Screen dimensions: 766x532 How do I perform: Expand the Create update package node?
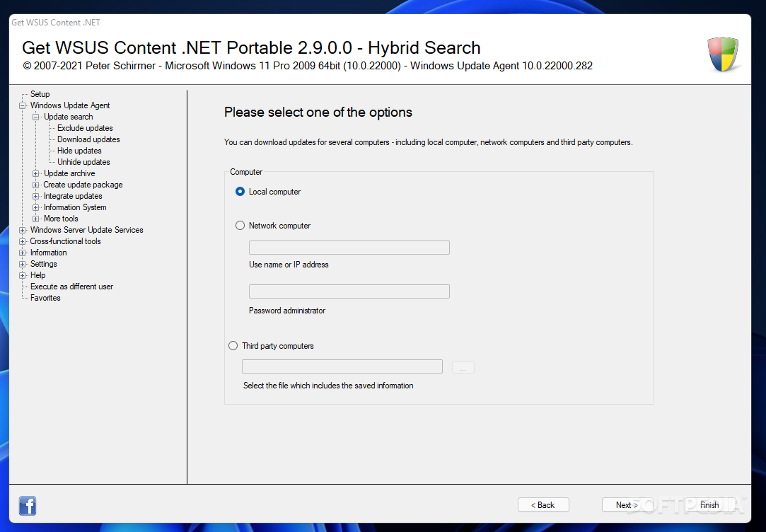pyautogui.click(x=35, y=185)
